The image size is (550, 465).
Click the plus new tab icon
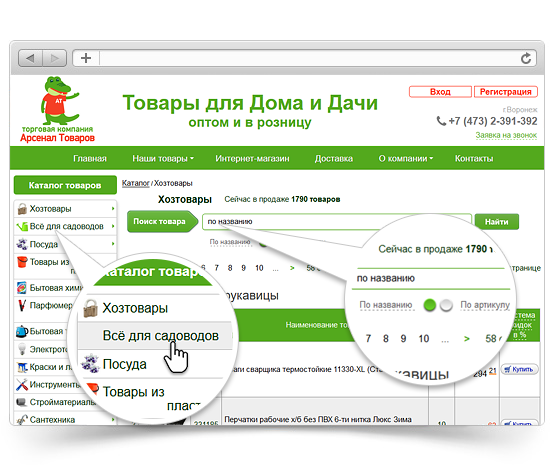click(x=86, y=58)
